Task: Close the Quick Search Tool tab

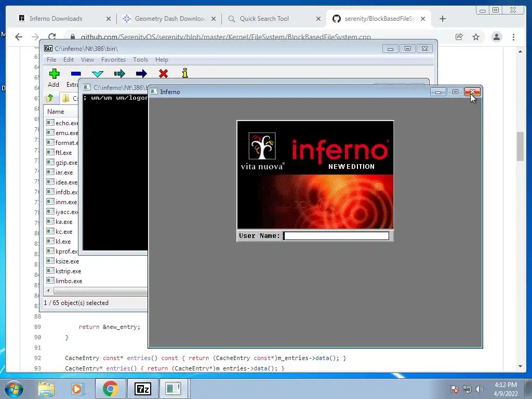Action: 318,19
